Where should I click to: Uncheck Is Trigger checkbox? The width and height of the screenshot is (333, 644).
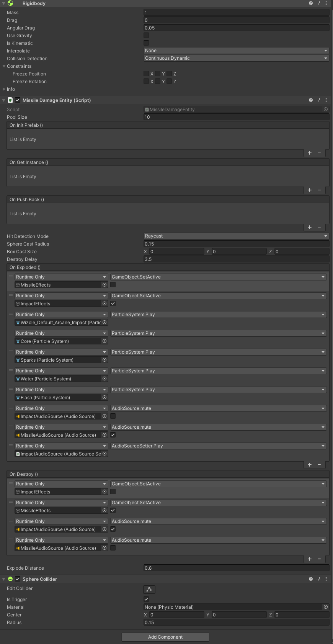tap(146, 599)
